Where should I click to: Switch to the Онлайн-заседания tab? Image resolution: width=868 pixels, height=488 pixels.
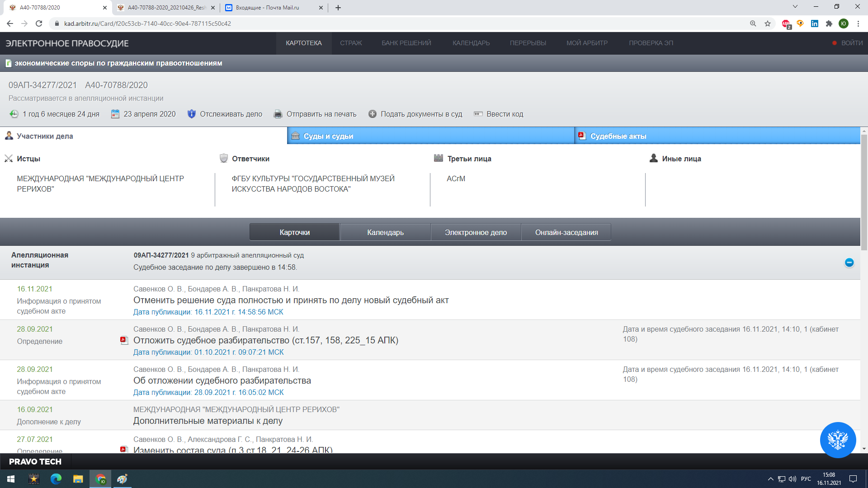tap(566, 232)
